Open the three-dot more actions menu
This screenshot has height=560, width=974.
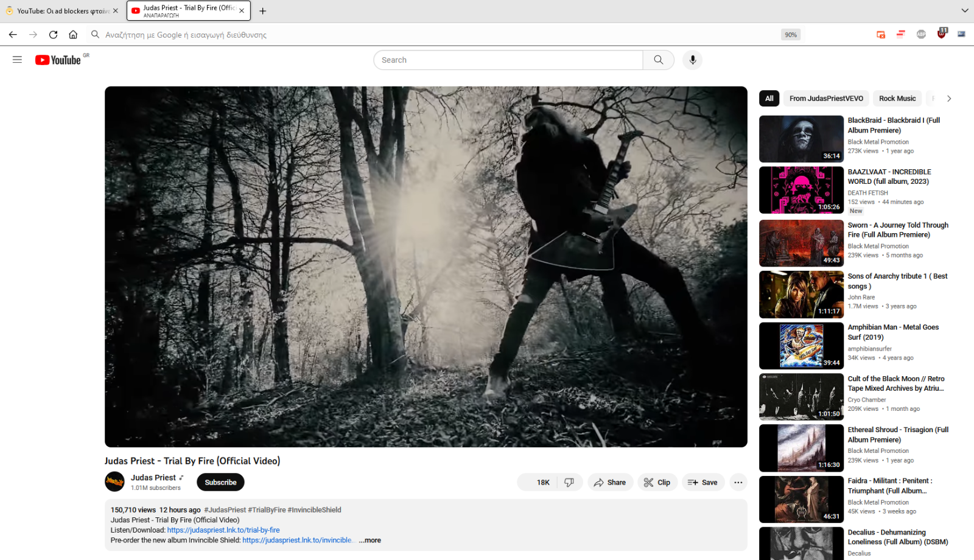[738, 482]
